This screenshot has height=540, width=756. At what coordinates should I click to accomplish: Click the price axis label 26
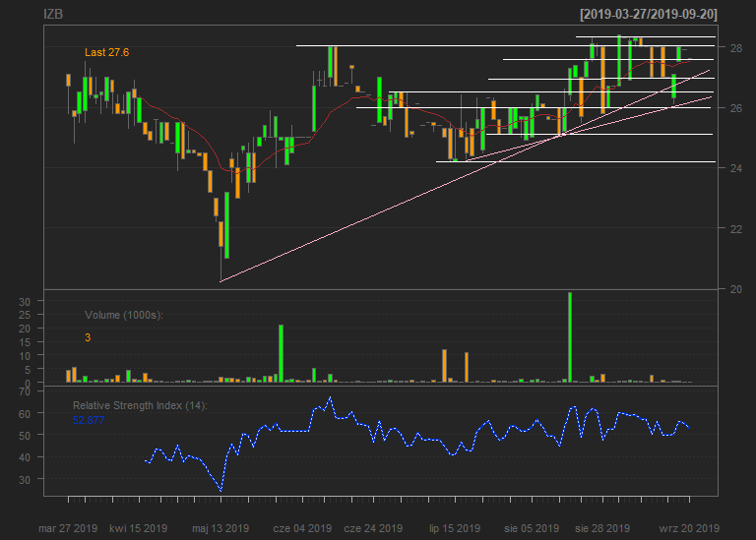[x=735, y=108]
